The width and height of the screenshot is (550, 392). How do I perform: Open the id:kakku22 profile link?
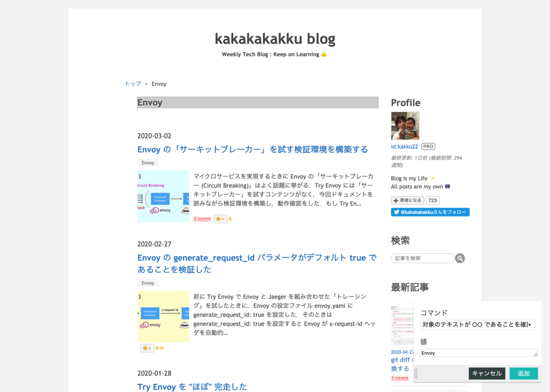point(404,147)
